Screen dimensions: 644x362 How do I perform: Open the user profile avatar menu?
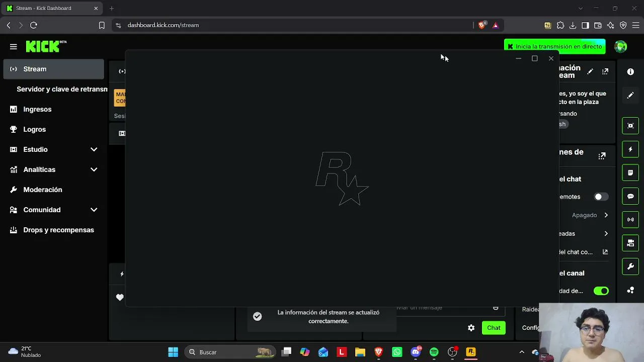tap(621, 46)
